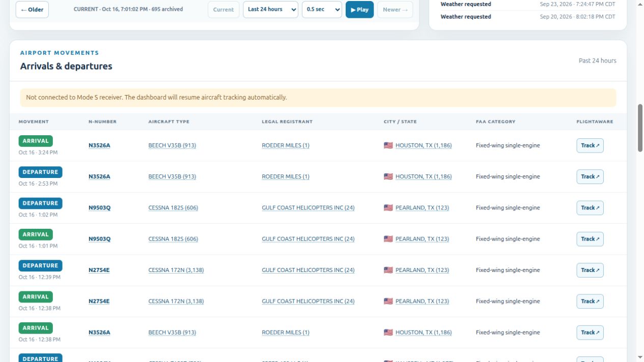This screenshot has width=644, height=362.
Task: Open BEECH V35B (913) in 2:53 PM row
Action: coord(172,176)
